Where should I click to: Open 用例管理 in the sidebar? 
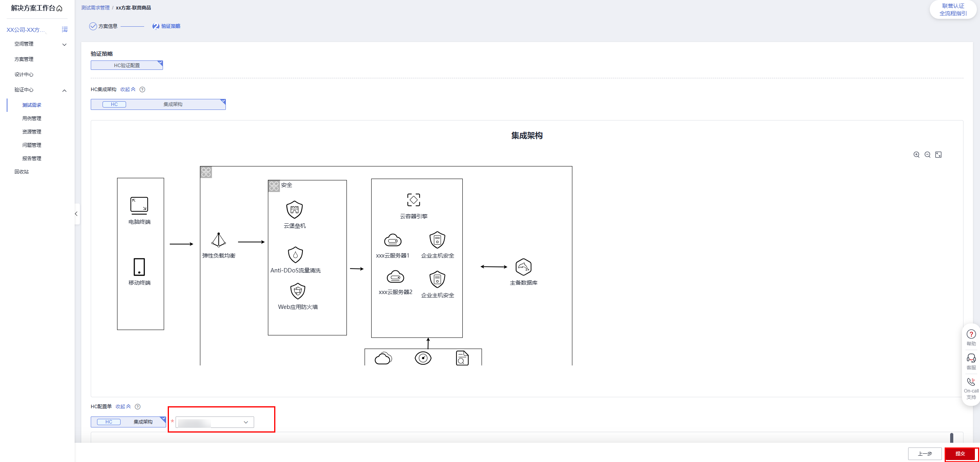pos(32,119)
